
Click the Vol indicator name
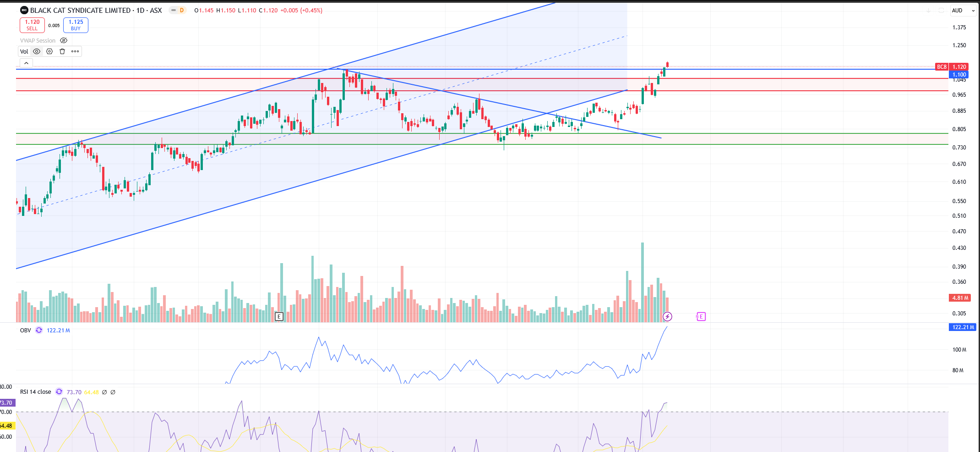click(24, 51)
